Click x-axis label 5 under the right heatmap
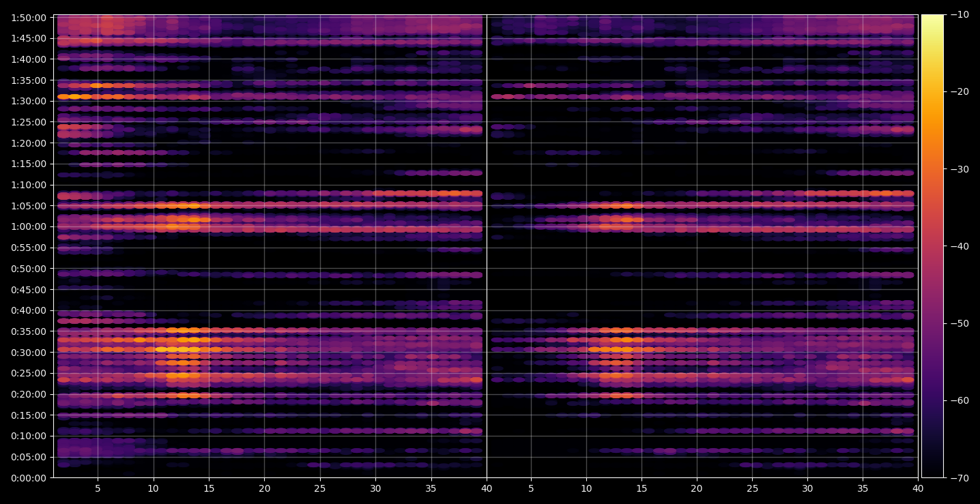 pyautogui.click(x=530, y=488)
